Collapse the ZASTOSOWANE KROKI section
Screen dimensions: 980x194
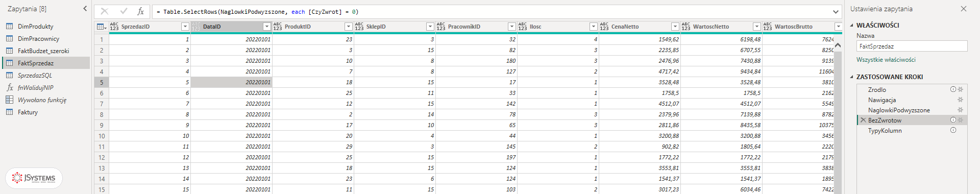tap(851, 77)
